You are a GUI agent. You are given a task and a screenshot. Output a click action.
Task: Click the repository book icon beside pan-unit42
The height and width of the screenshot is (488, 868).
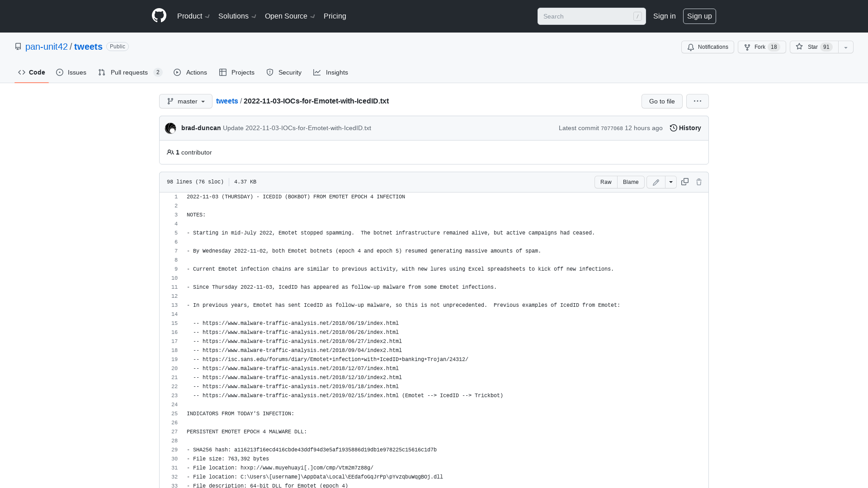[18, 46]
